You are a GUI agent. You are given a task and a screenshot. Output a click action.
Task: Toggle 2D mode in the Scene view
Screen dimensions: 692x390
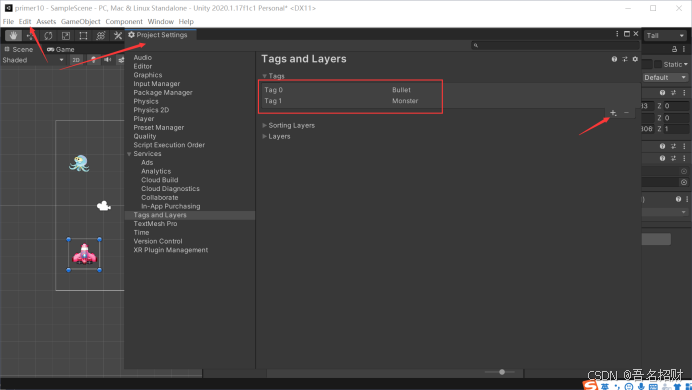click(x=76, y=60)
